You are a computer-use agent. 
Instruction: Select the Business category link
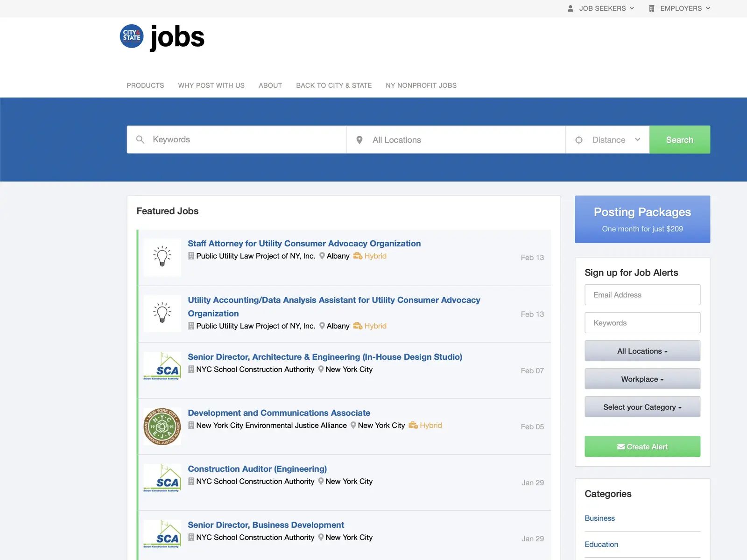coord(599,518)
